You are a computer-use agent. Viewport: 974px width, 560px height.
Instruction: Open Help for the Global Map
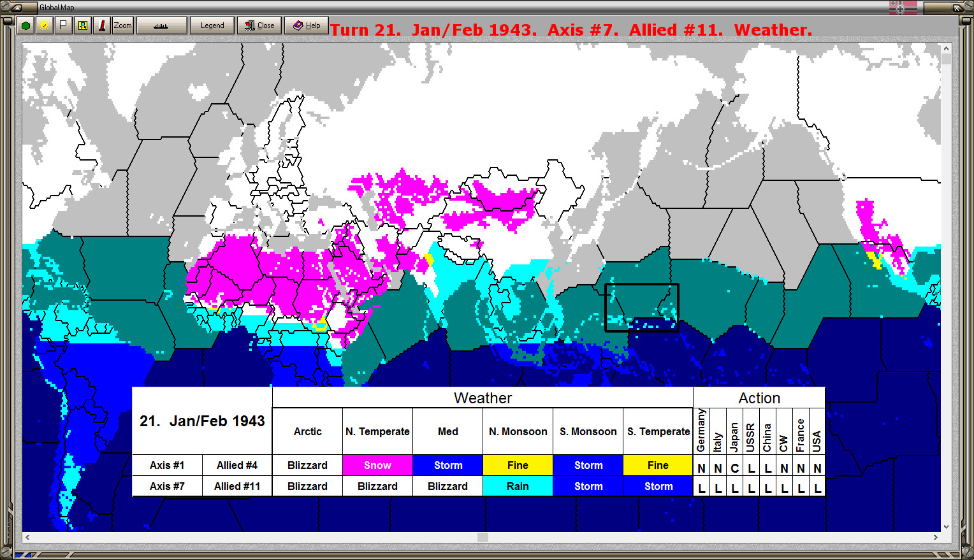(307, 25)
